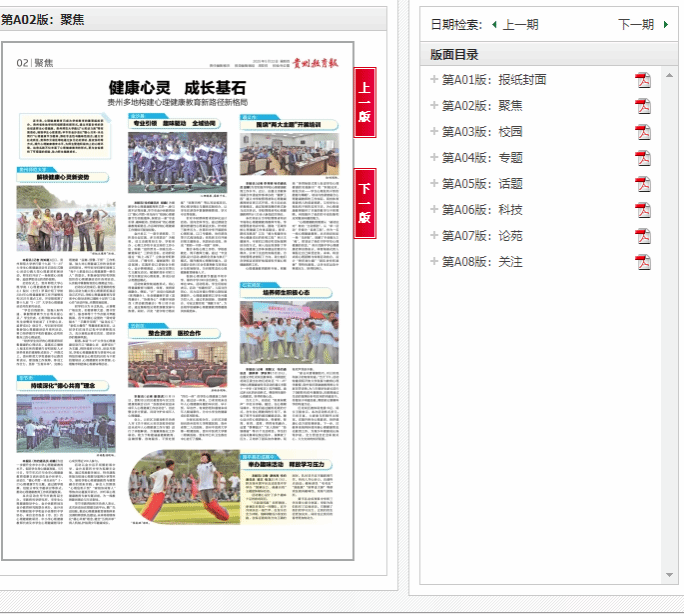Viewport: 684px width, 614px height.
Task: Open 第A03版：校园 page link
Action: point(482,132)
